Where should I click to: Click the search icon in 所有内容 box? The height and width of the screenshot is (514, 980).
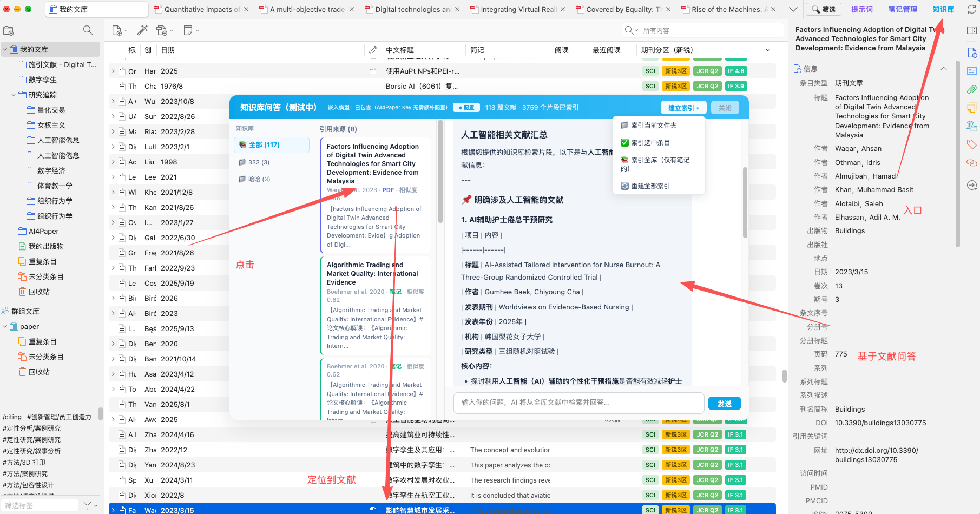click(x=629, y=30)
